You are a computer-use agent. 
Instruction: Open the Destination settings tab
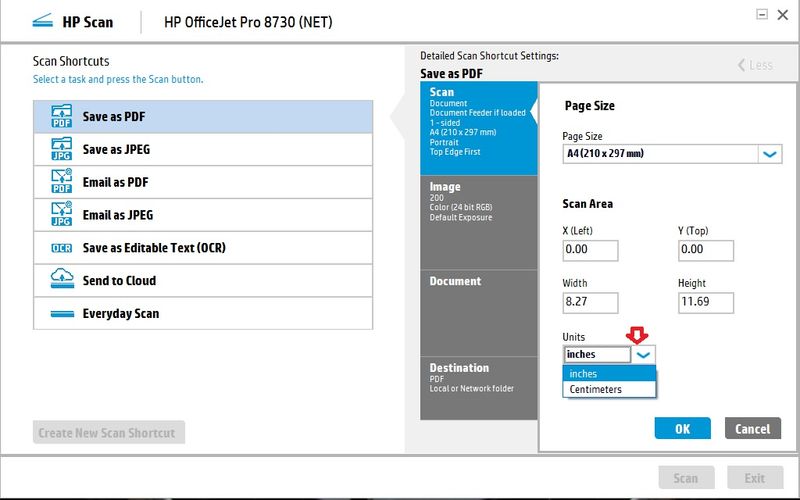pyautogui.click(x=479, y=388)
